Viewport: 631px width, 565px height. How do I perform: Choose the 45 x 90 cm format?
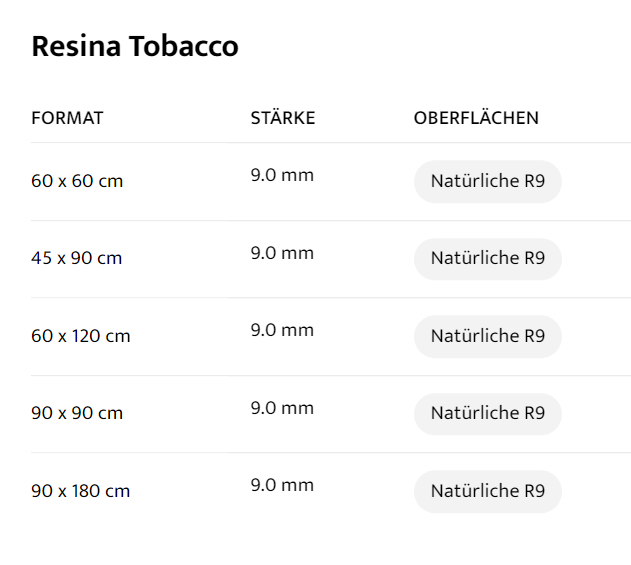(77, 258)
